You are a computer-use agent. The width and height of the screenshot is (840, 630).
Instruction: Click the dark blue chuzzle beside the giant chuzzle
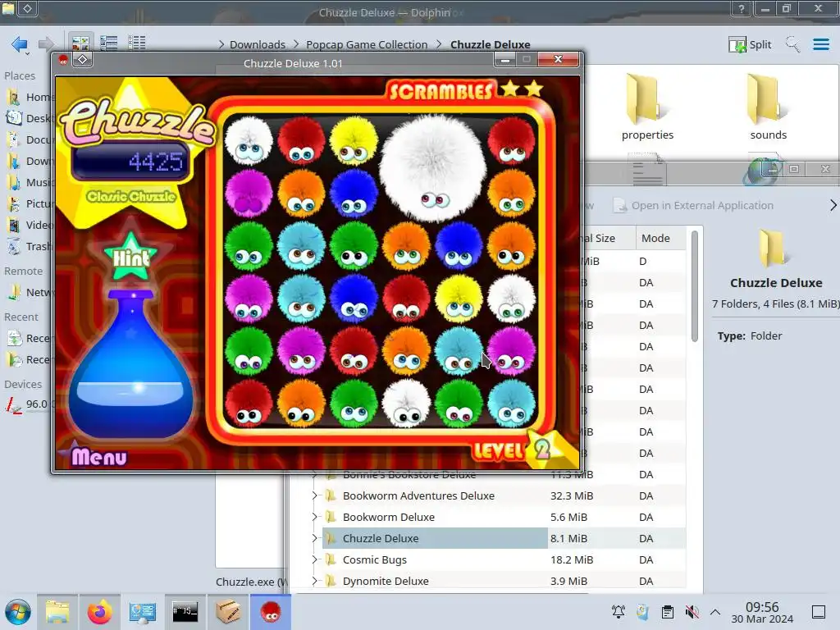pyautogui.click(x=354, y=193)
